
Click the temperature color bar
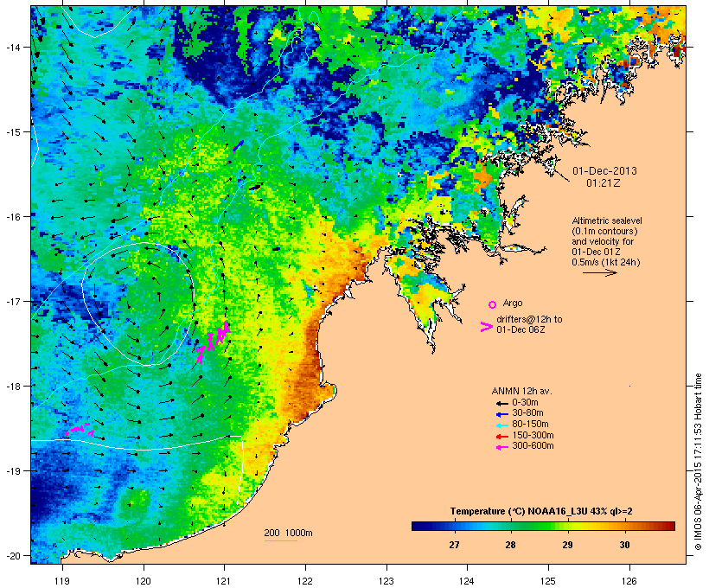(543, 526)
